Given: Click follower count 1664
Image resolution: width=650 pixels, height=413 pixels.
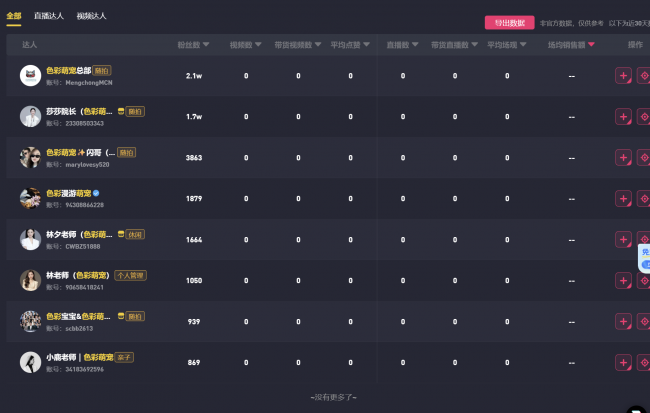Looking at the screenshot, I should click(x=194, y=240).
